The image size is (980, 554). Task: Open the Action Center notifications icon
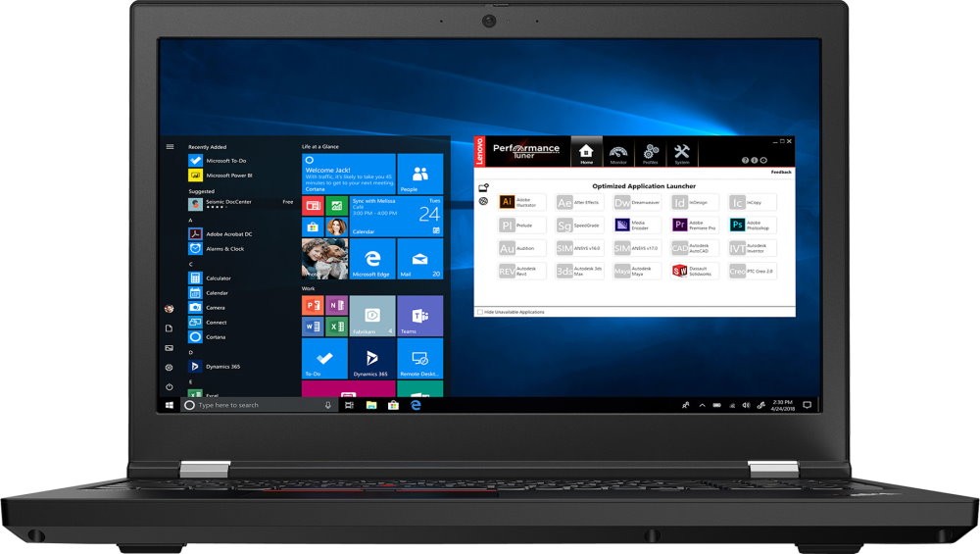(x=807, y=405)
